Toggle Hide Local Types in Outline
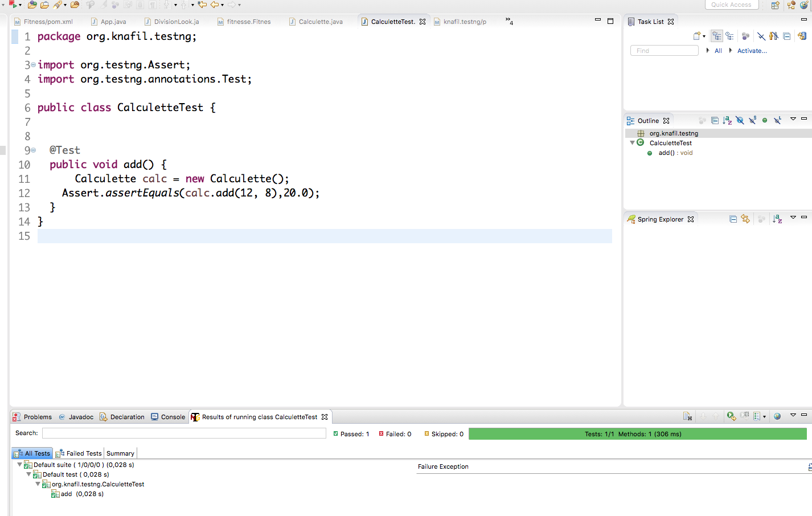Screen dimensions: 812x516 [x=777, y=120]
